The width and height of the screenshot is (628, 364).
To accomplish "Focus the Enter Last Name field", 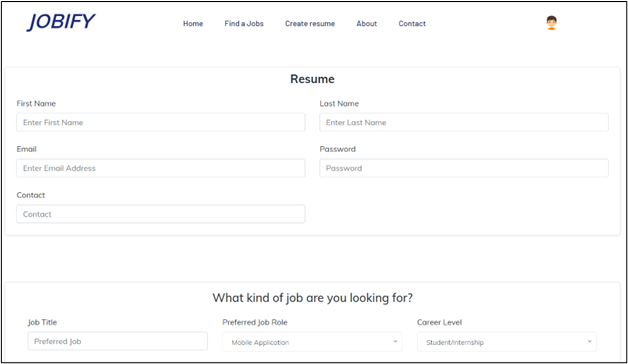I will click(x=464, y=123).
